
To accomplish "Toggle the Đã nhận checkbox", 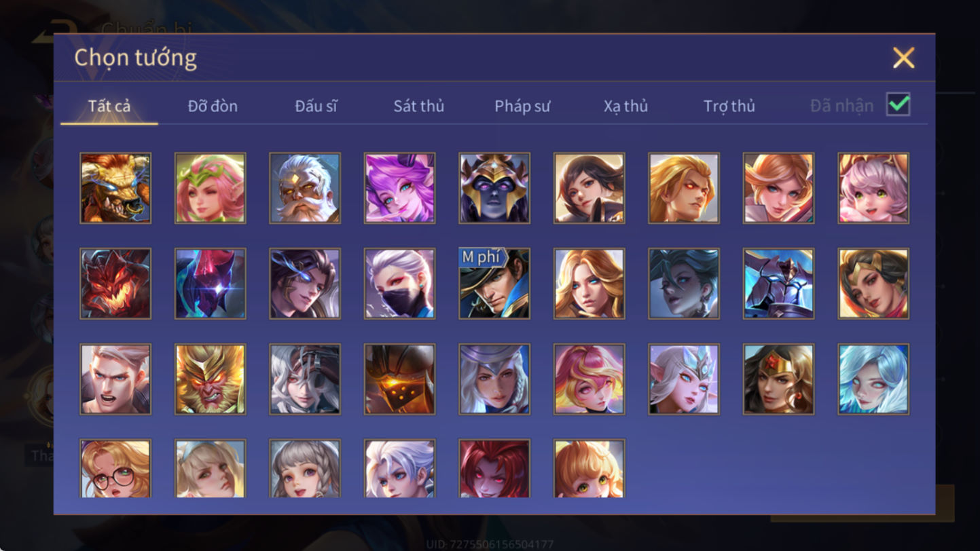I will click(x=899, y=104).
